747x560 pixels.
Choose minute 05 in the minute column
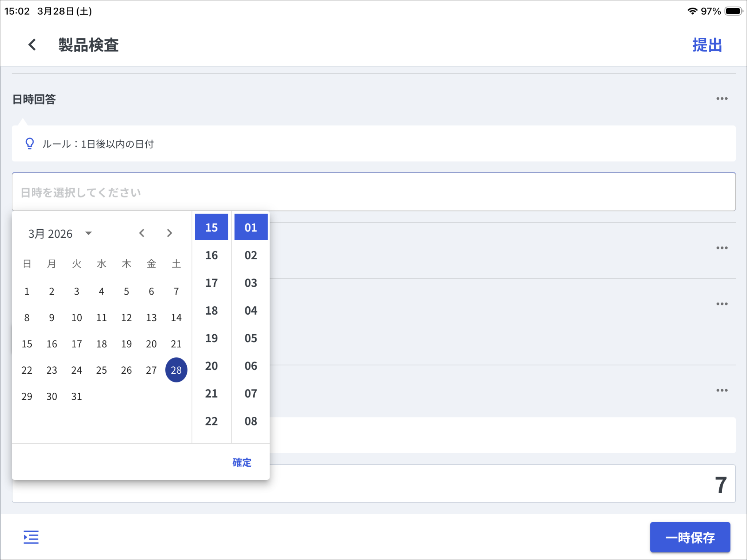tap(251, 338)
